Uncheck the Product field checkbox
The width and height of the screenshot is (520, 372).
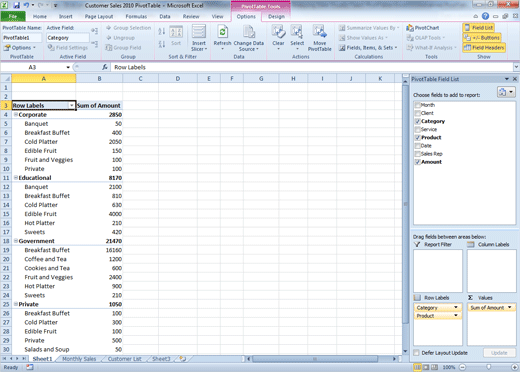pos(417,137)
